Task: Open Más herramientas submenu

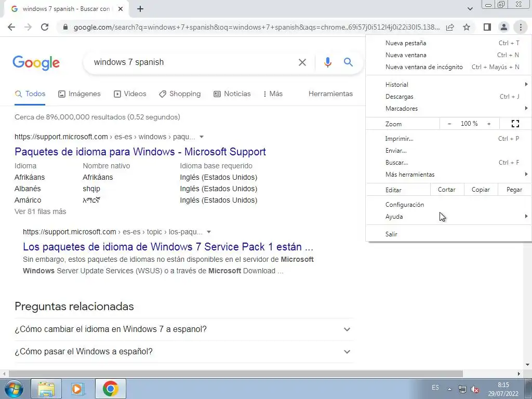Action: pyautogui.click(x=448, y=175)
